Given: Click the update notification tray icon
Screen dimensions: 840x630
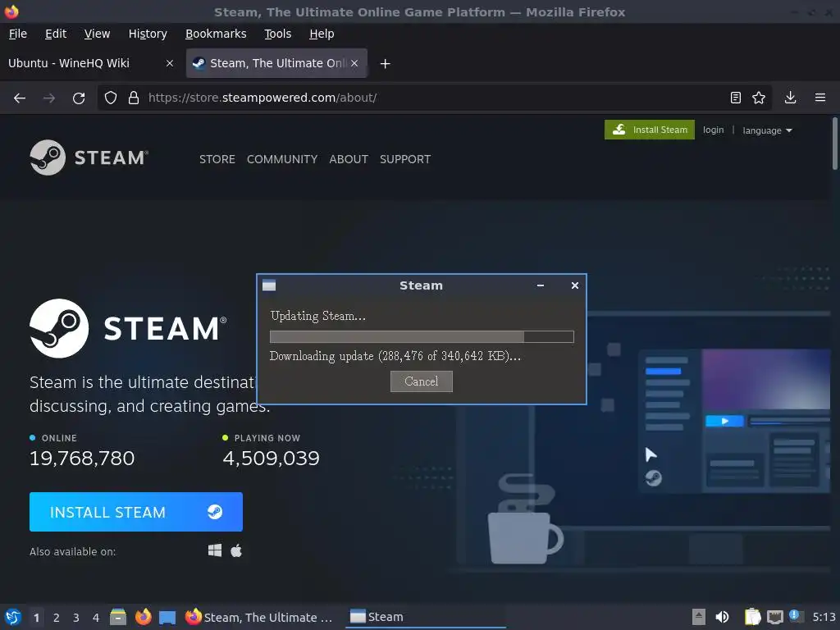Looking at the screenshot, I should click(x=796, y=616).
